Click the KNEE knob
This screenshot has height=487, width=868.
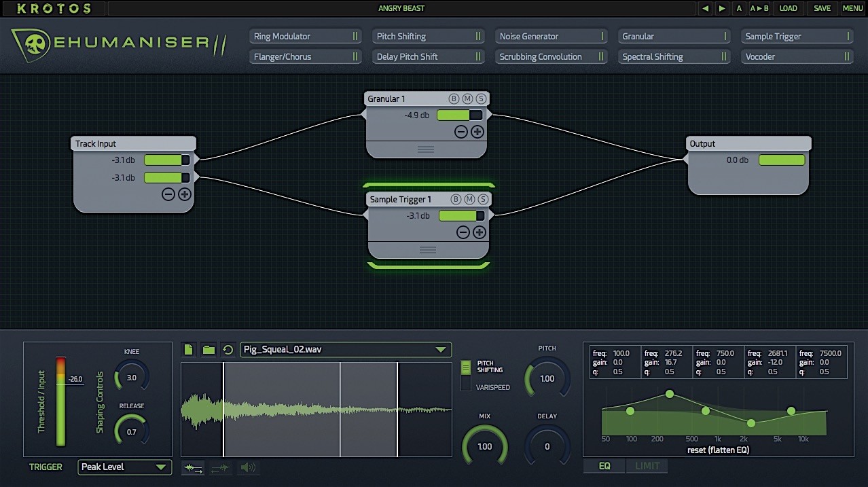[x=131, y=377]
